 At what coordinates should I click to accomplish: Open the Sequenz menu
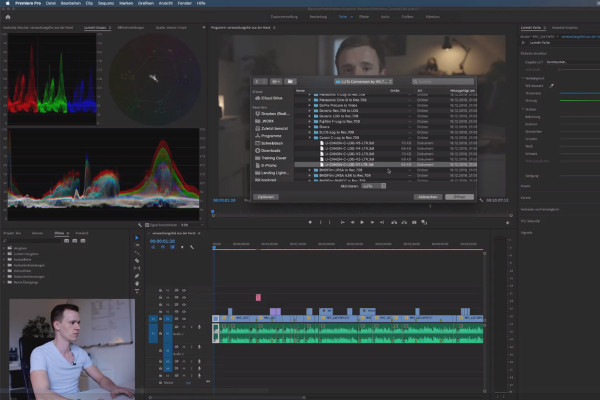coord(106,3)
